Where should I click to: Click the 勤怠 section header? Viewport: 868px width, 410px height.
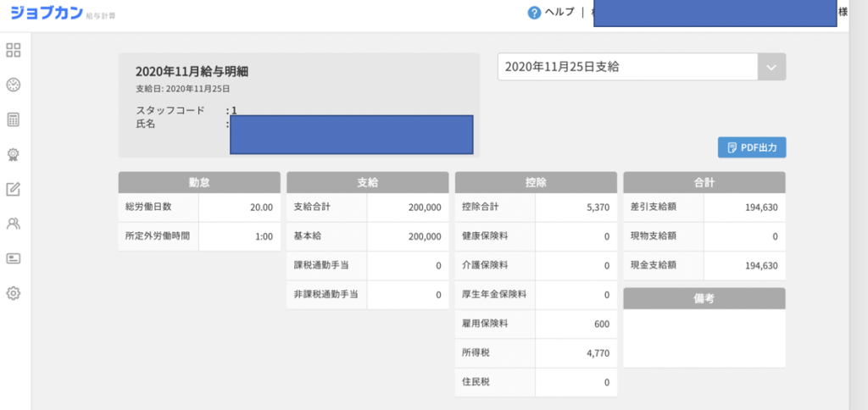(199, 182)
